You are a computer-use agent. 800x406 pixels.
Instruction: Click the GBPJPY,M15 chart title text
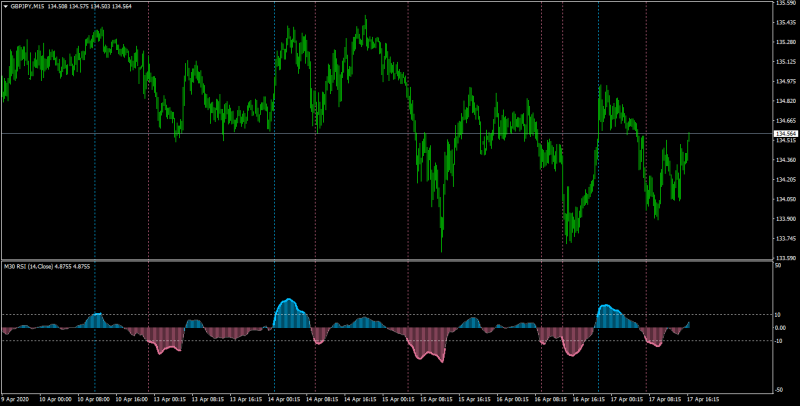coord(28,7)
